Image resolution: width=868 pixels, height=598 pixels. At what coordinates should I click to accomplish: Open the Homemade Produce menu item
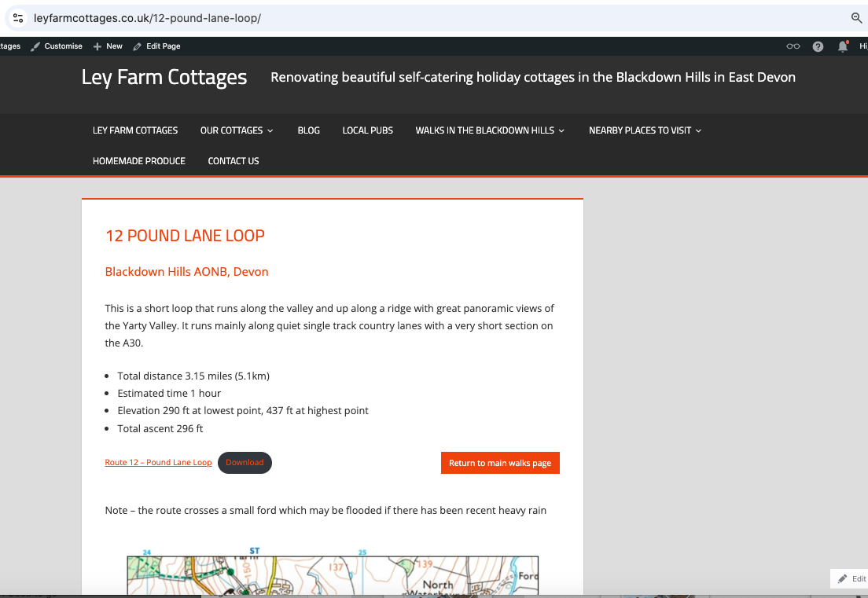point(139,161)
